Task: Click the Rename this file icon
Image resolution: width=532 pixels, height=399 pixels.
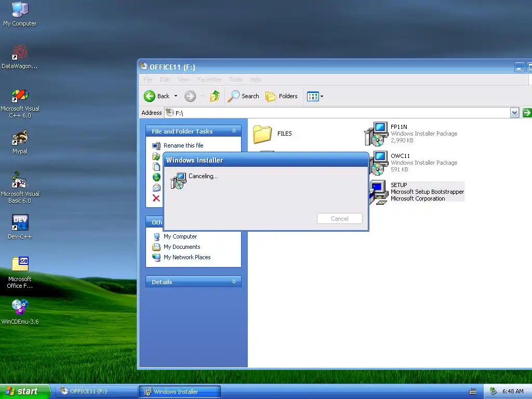Action: (x=156, y=146)
